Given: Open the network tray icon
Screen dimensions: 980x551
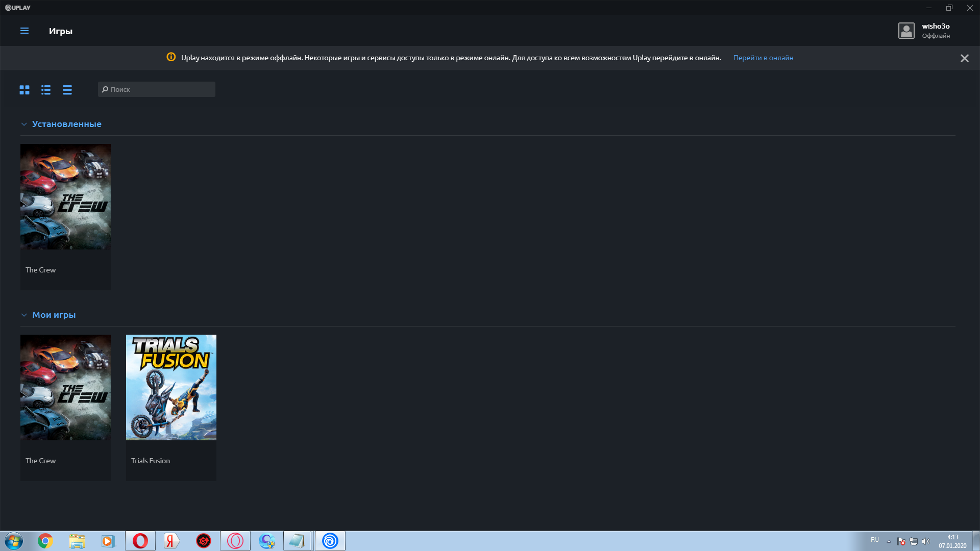Looking at the screenshot, I should [914, 541].
